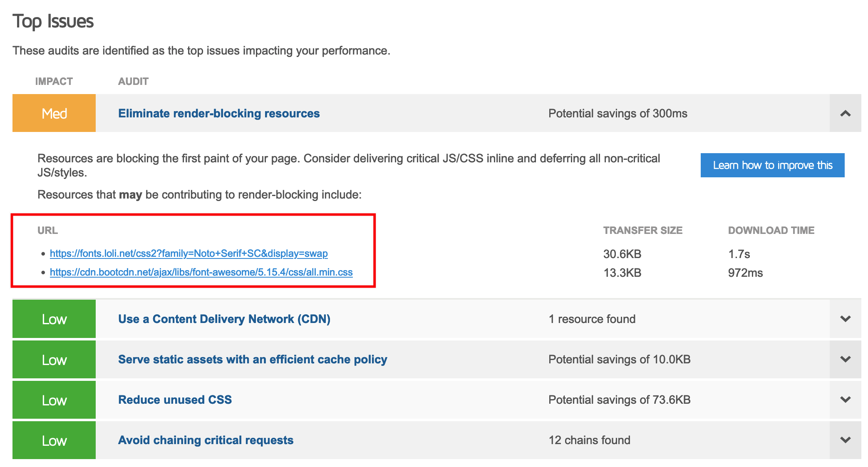Viewport: 868px width, 467px height.
Task: Click the Low badge beside chaining requests
Action: tap(54, 440)
